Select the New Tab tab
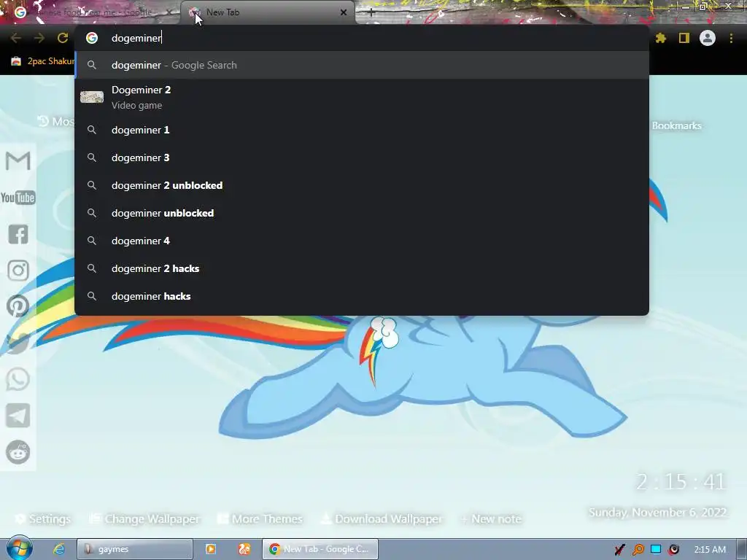This screenshot has height=560, width=747. click(267, 12)
